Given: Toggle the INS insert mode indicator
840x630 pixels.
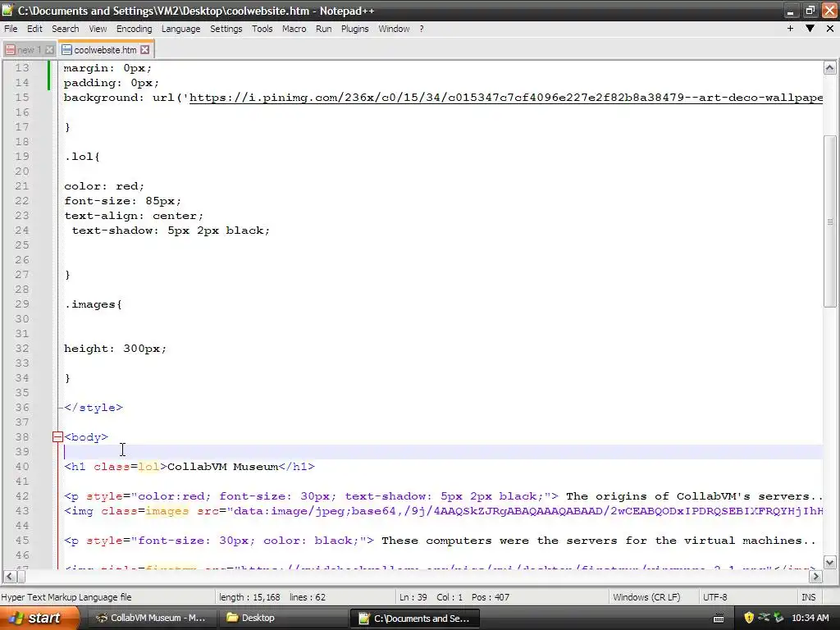Looking at the screenshot, I should 808,597.
